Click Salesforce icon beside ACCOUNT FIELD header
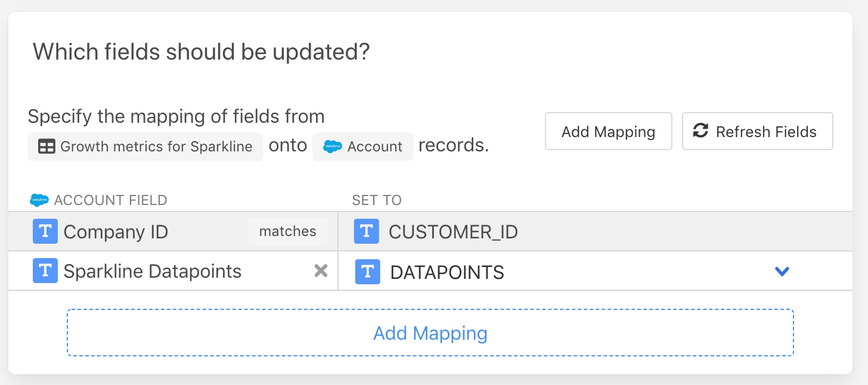Image resolution: width=868 pixels, height=385 pixels. [x=39, y=200]
